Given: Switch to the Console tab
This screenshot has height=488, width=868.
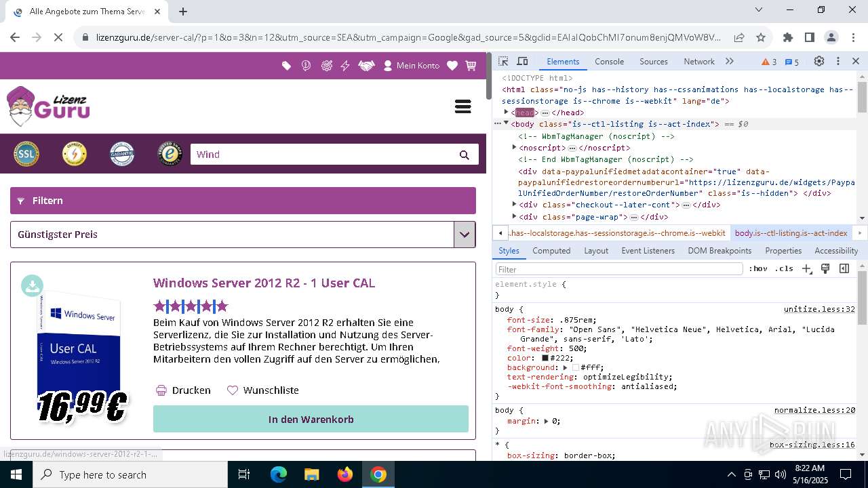Looking at the screenshot, I should point(609,62).
